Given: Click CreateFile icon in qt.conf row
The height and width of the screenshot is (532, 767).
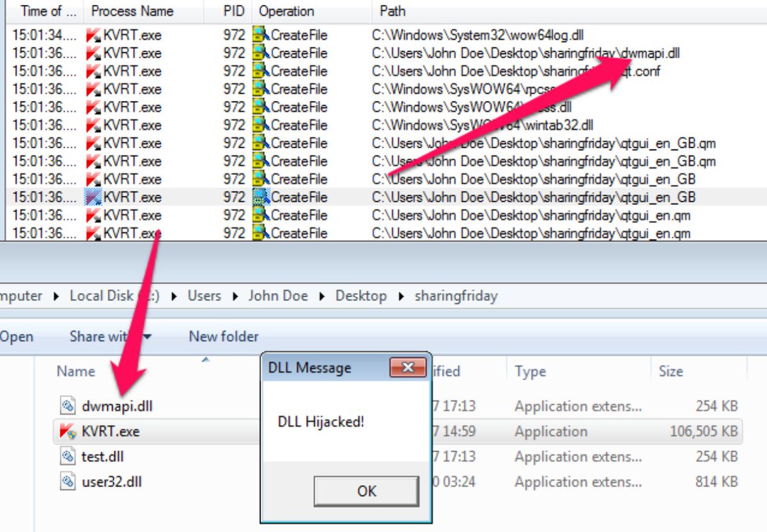Looking at the screenshot, I should coord(260,70).
